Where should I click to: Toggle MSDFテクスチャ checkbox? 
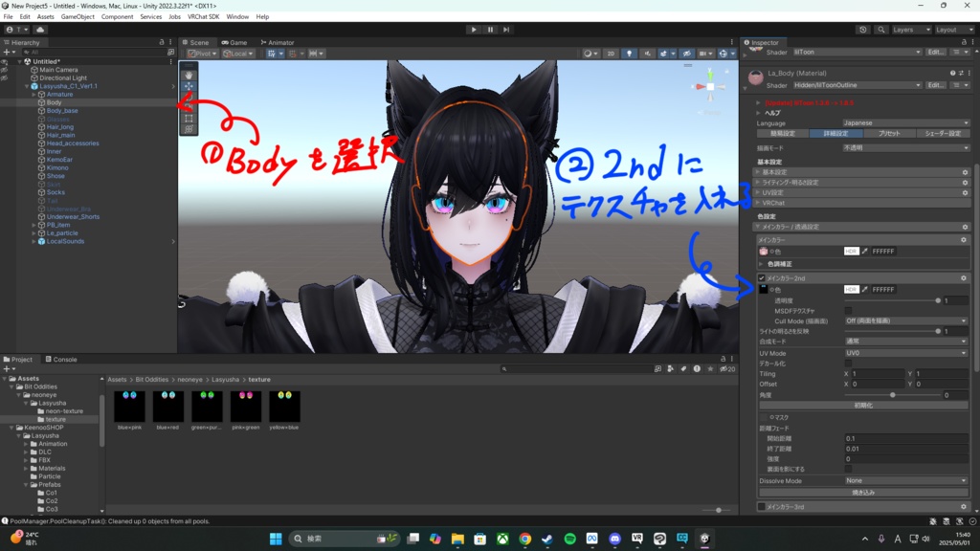tap(848, 311)
